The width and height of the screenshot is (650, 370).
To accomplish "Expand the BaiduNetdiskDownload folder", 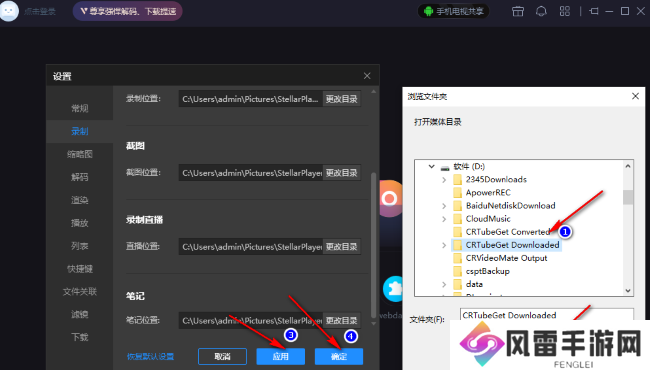I will [444, 206].
